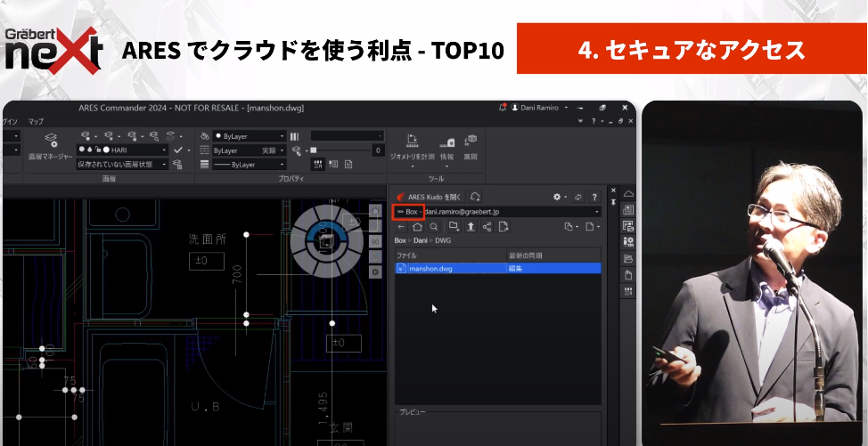Open the マップ ribbon tab
Screen dimensions: 868x446
[x=36, y=121]
